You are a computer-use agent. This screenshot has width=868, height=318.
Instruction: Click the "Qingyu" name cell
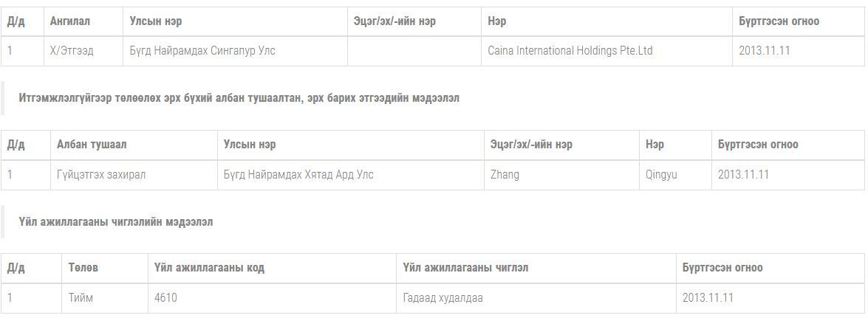[661, 175]
